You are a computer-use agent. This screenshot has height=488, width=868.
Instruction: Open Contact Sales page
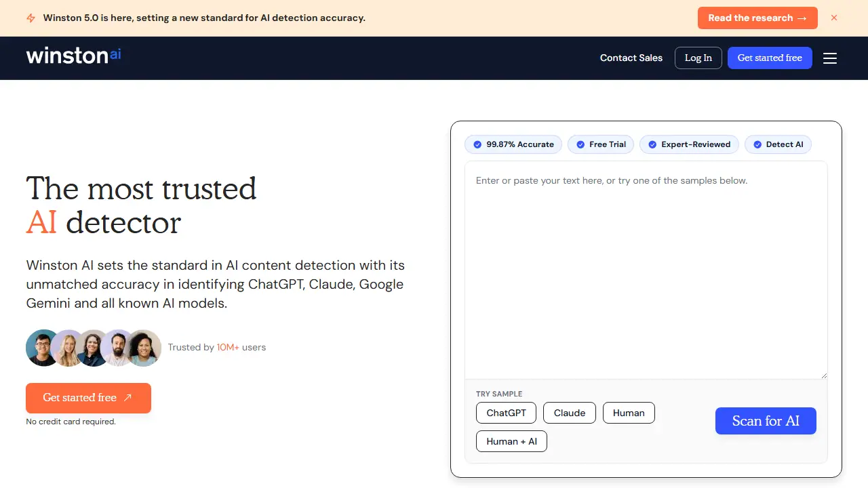point(631,58)
